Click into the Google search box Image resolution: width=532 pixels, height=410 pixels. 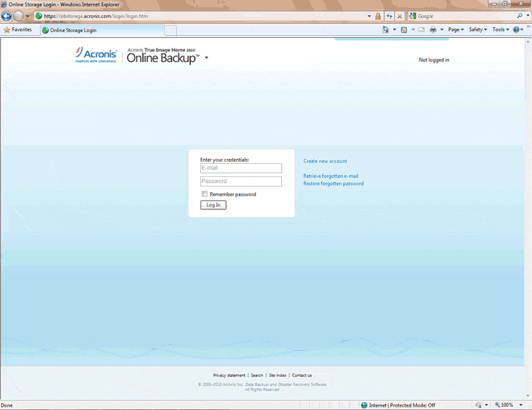(466, 16)
